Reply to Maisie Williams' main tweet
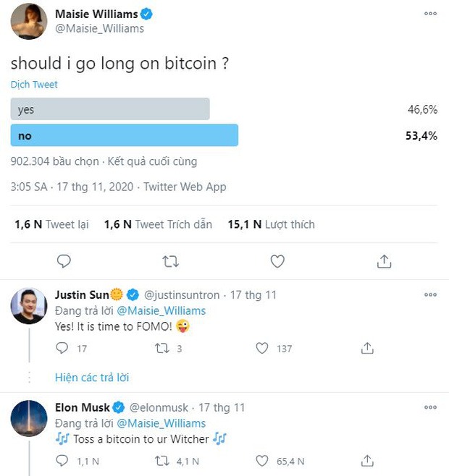This screenshot has height=476, width=449. (64, 261)
